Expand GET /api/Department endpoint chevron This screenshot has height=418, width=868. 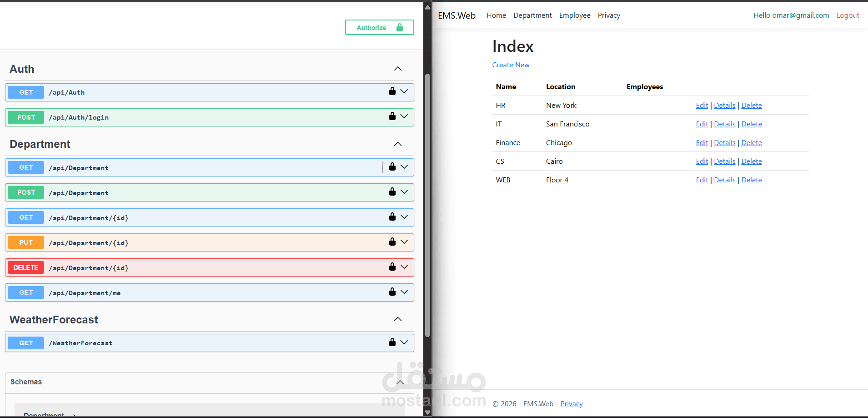tap(404, 167)
